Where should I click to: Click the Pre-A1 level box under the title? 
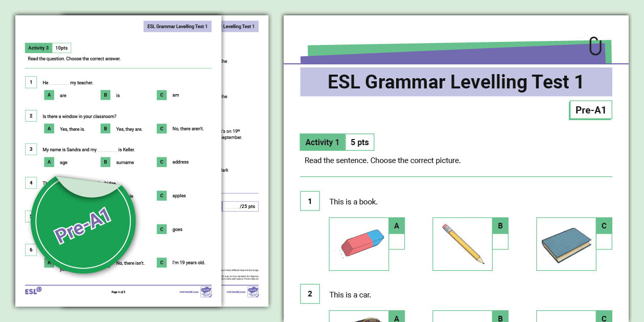[x=590, y=110]
